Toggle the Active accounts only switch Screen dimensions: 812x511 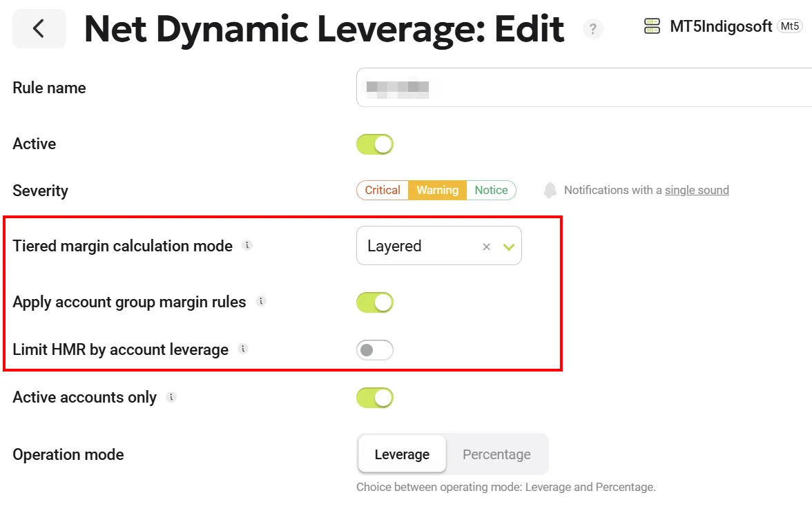[x=374, y=398]
